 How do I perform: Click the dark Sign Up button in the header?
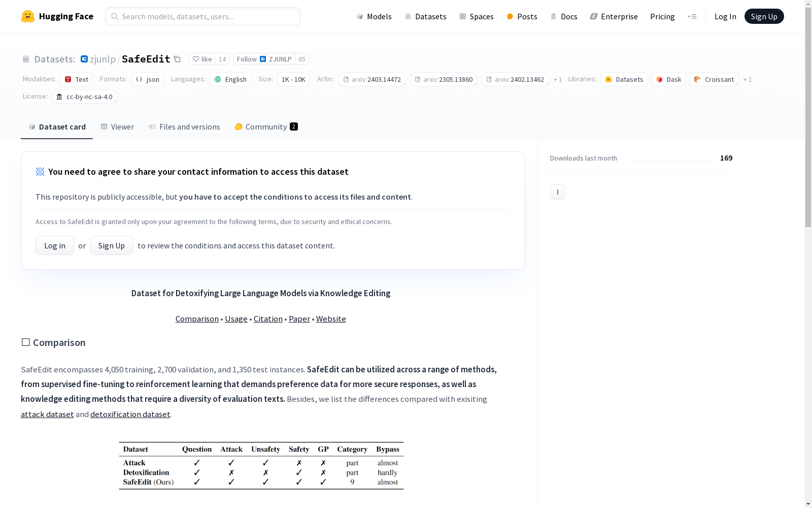click(x=764, y=16)
